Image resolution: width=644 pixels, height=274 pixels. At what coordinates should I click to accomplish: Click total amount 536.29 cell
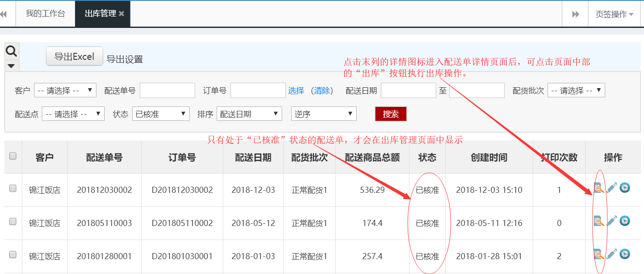click(x=372, y=190)
